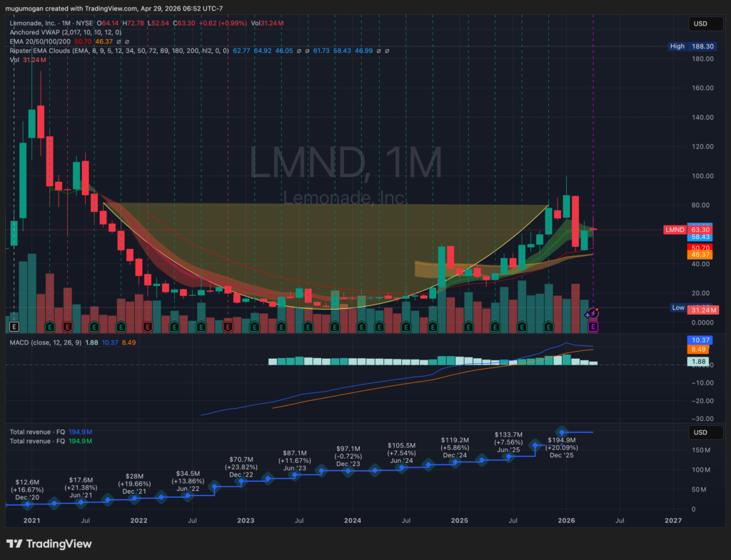Image resolution: width=731 pixels, height=560 pixels.
Task: Click the TradingView logo in the bottom corner
Action: point(49,544)
